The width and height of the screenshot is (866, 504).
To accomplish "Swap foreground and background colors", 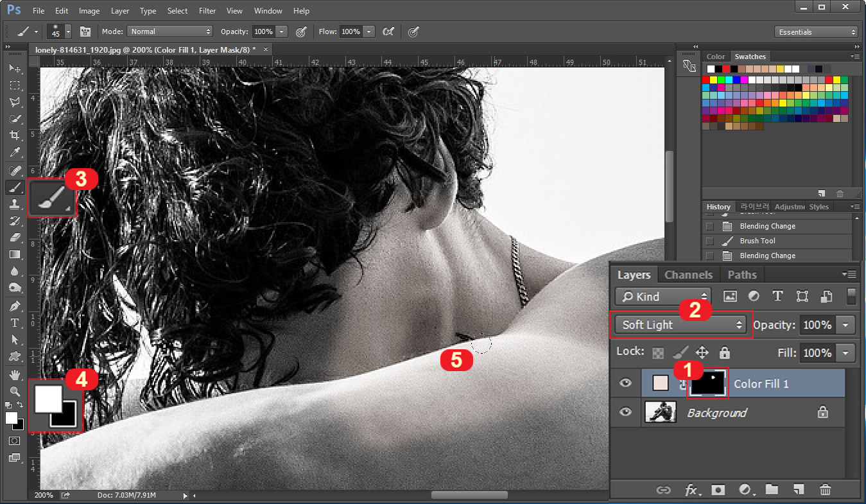I will (21, 406).
